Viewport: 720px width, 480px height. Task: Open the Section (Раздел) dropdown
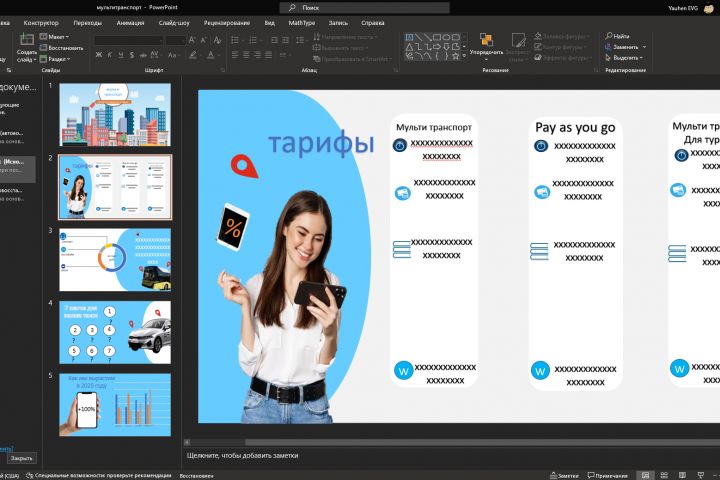point(59,59)
